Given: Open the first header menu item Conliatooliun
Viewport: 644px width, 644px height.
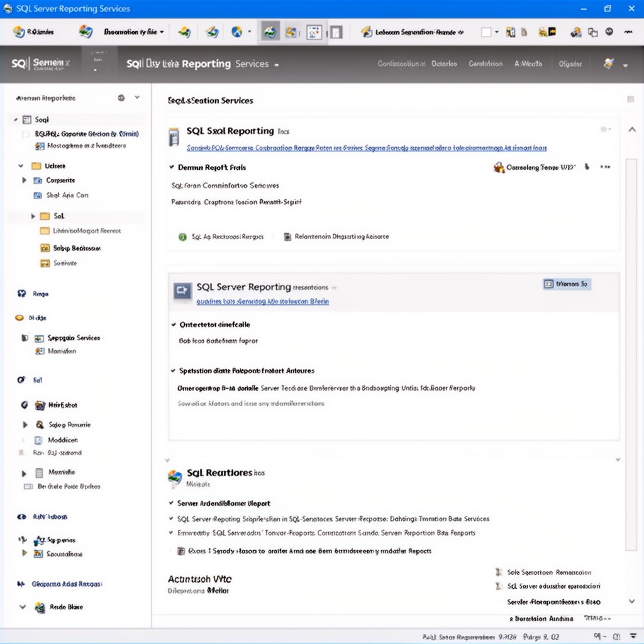Looking at the screenshot, I should (401, 64).
